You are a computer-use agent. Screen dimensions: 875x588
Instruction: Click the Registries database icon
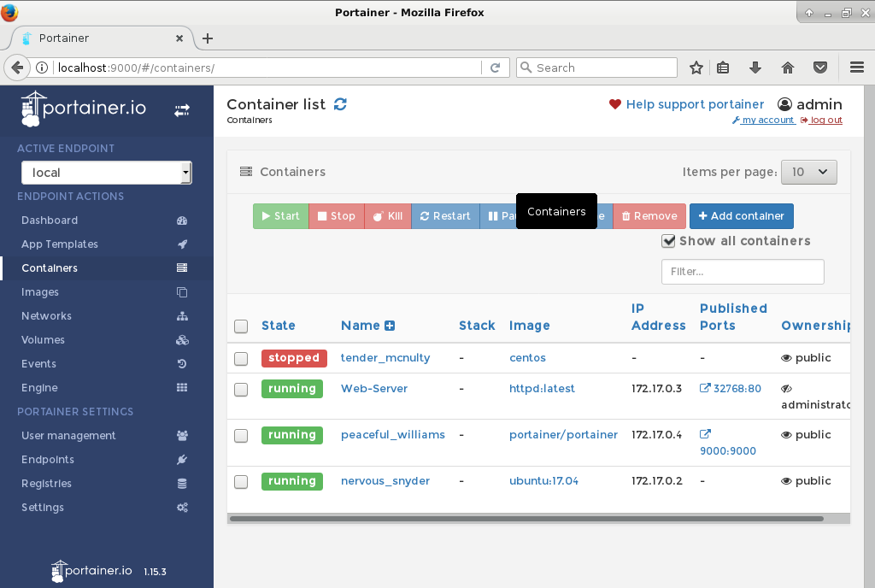182,484
